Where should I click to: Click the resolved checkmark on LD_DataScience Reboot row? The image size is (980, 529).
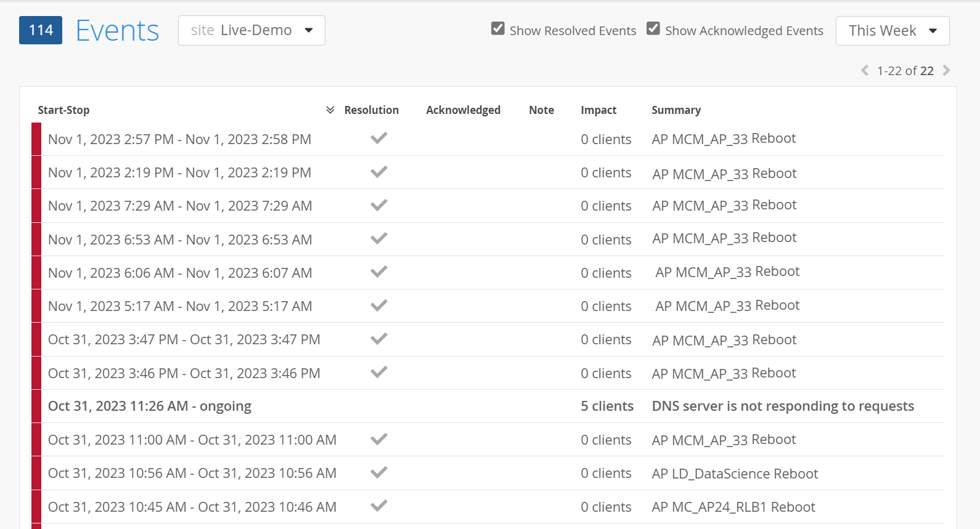(x=378, y=472)
